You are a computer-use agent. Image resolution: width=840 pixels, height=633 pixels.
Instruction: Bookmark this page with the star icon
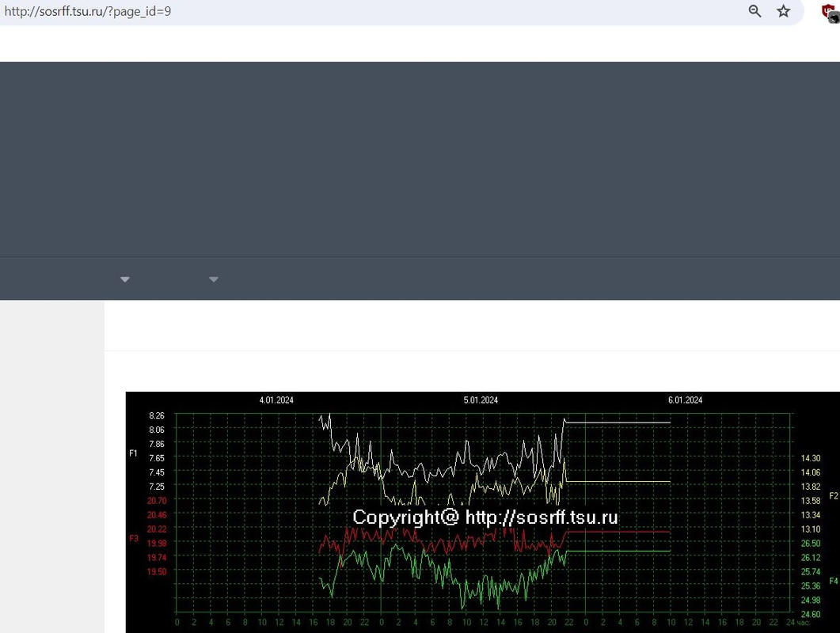point(783,11)
